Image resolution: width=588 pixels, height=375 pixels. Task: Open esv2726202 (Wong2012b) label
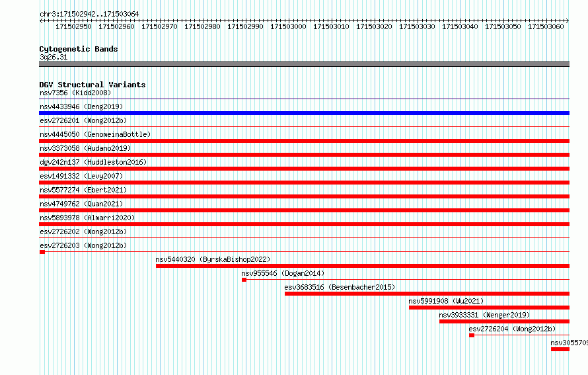pos(83,231)
